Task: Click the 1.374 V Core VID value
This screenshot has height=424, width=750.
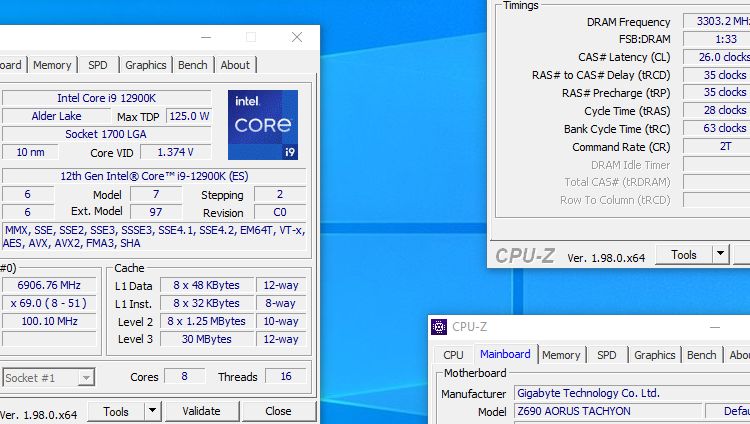Action: 176,152
